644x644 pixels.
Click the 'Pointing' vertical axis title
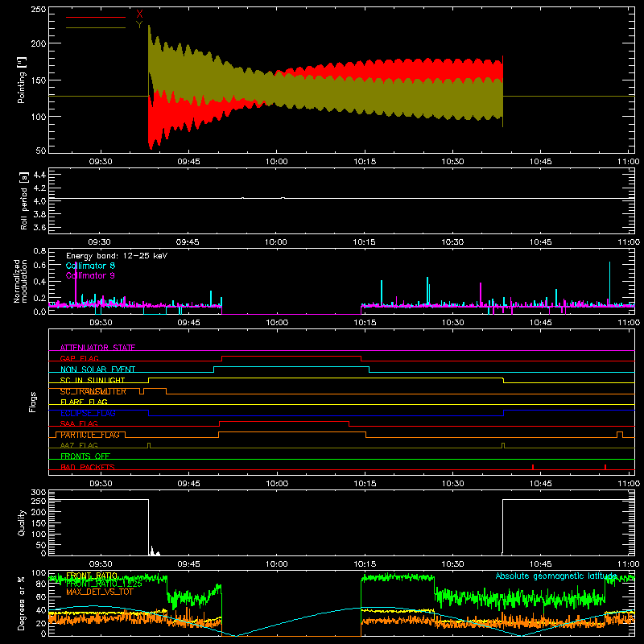pos(22,80)
